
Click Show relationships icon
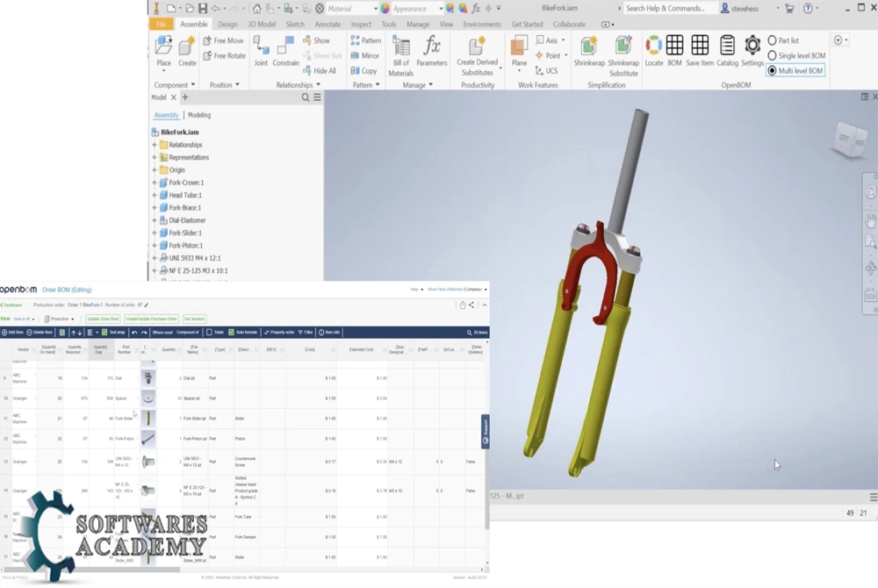coord(316,40)
